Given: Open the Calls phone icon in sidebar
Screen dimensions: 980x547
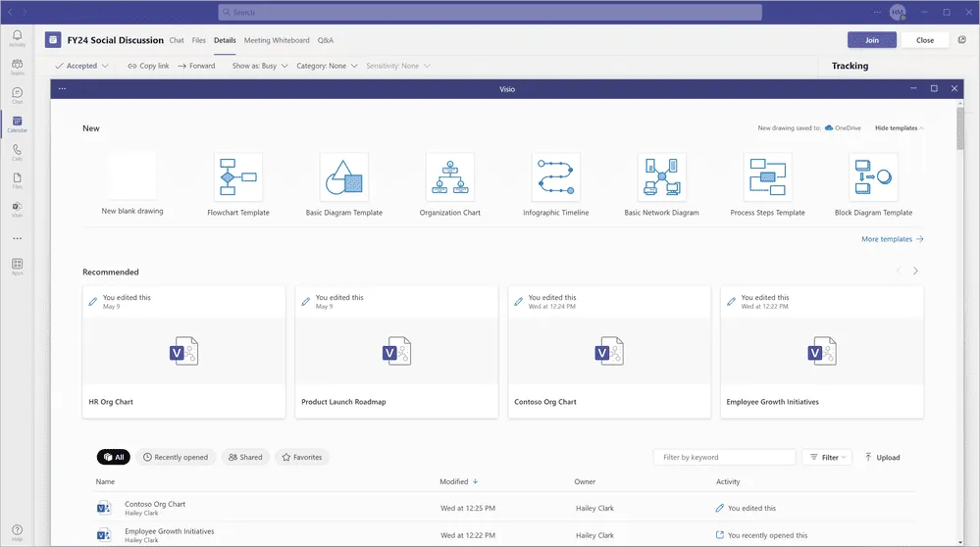Looking at the screenshot, I should click(x=17, y=152).
